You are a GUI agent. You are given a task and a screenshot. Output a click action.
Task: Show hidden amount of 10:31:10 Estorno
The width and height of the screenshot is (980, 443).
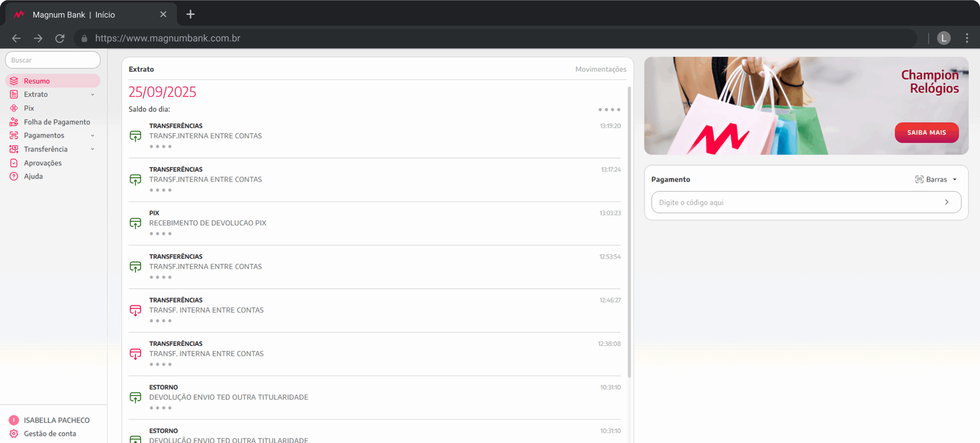click(x=160, y=408)
